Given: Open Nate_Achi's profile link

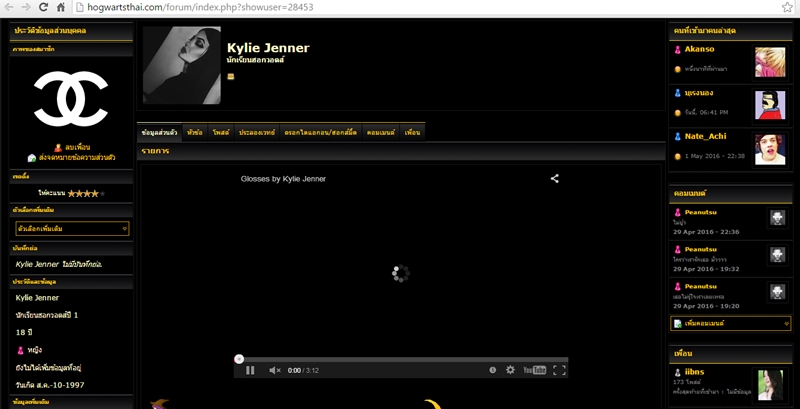Looking at the screenshot, I should pos(706,136).
